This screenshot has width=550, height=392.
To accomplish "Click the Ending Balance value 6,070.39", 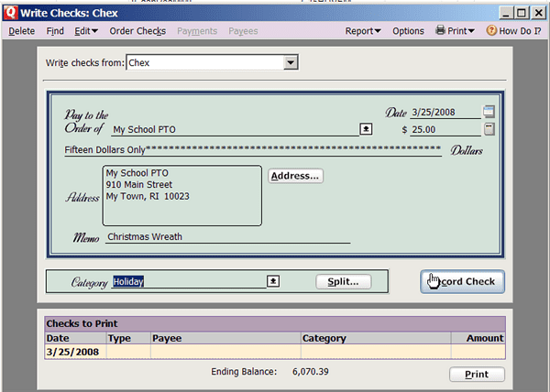I will click(311, 371).
